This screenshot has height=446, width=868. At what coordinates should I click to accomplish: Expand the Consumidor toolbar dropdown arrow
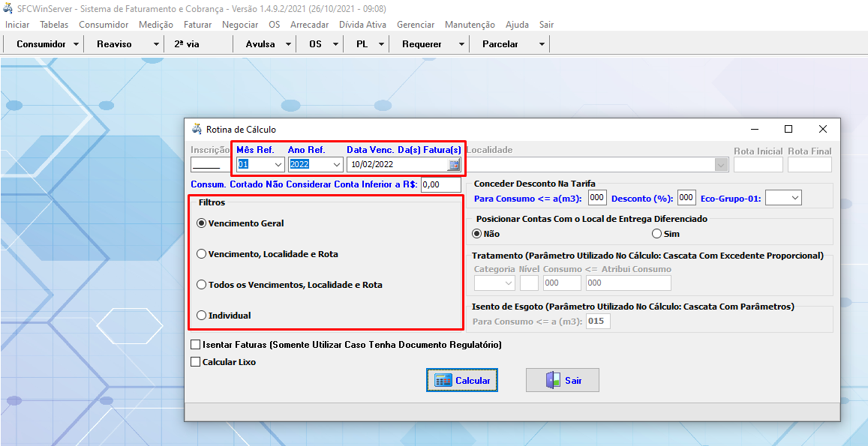tap(76, 44)
